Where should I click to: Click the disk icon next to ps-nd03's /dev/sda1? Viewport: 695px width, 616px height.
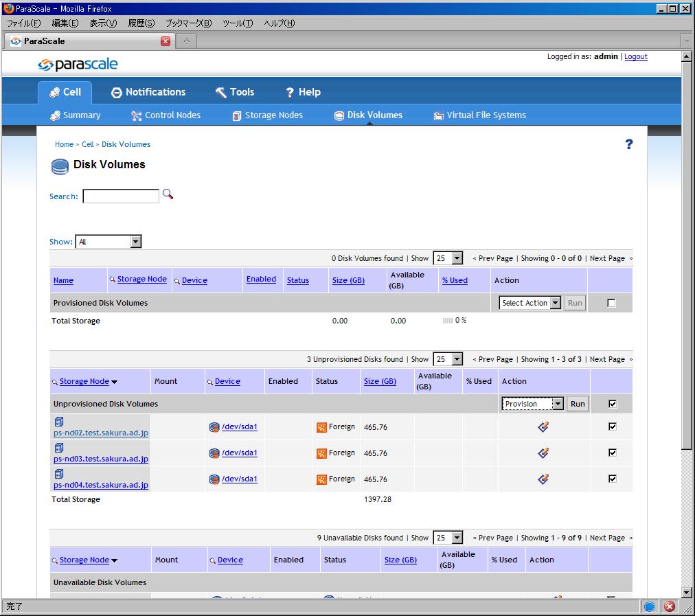(214, 453)
